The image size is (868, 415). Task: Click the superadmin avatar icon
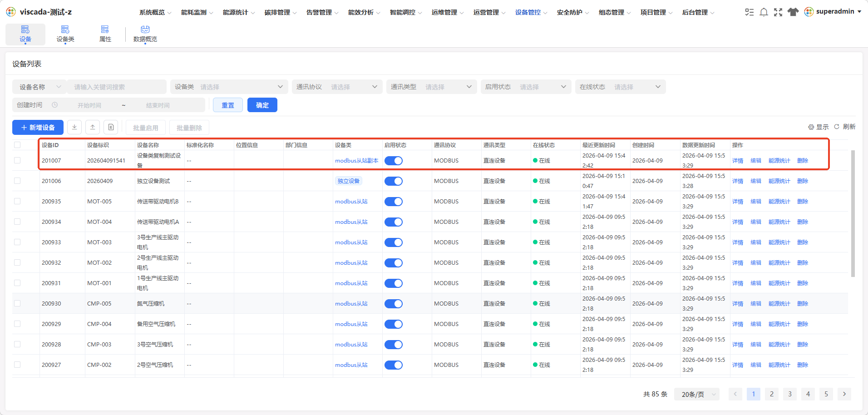click(809, 12)
